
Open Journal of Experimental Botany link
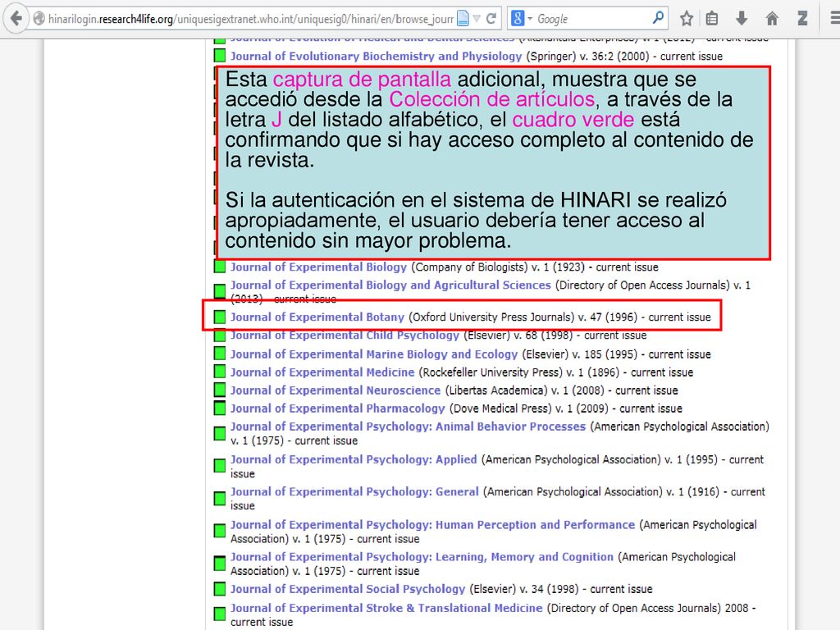coord(317,317)
